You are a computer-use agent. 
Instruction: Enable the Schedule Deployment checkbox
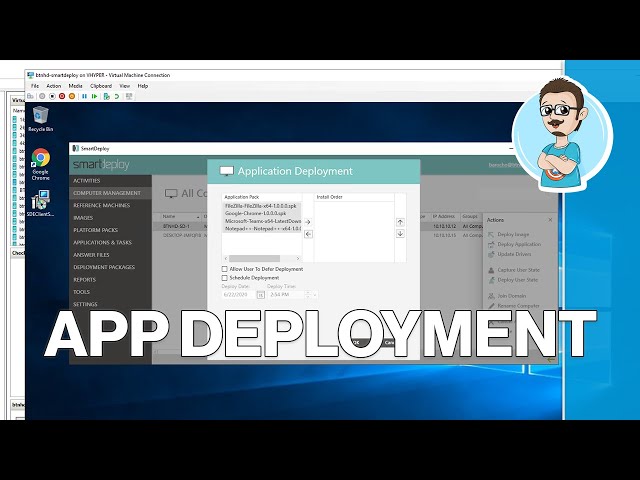coord(224,278)
